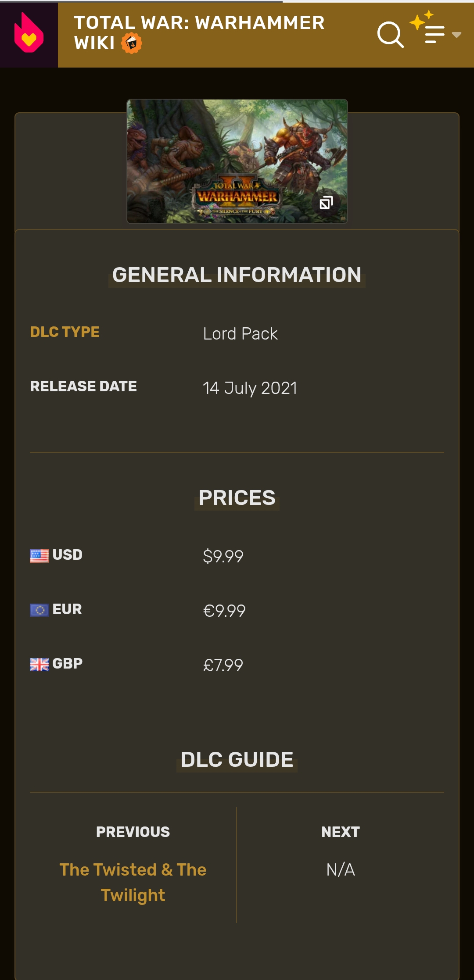Click the N/A under NEXT
The image size is (474, 980).
click(341, 869)
